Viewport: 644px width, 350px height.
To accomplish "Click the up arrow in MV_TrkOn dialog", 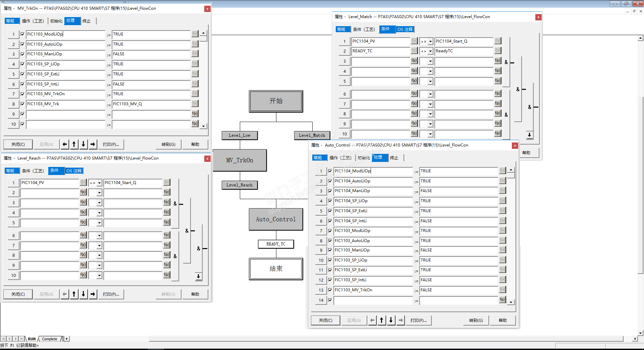I will point(74,144).
